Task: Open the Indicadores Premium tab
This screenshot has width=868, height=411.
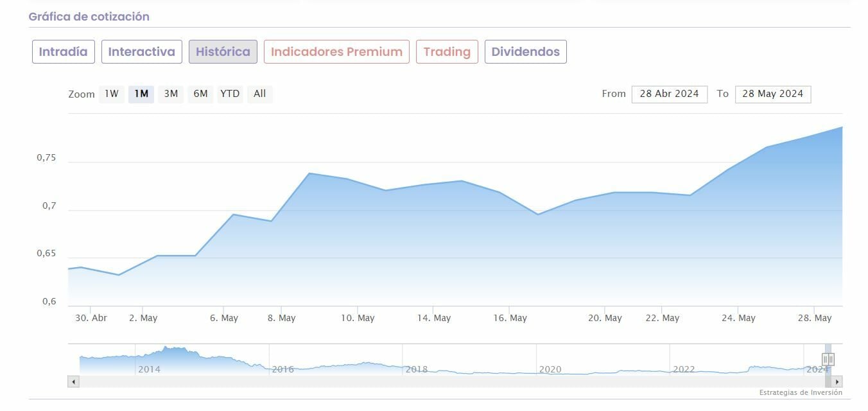Action: pos(336,52)
